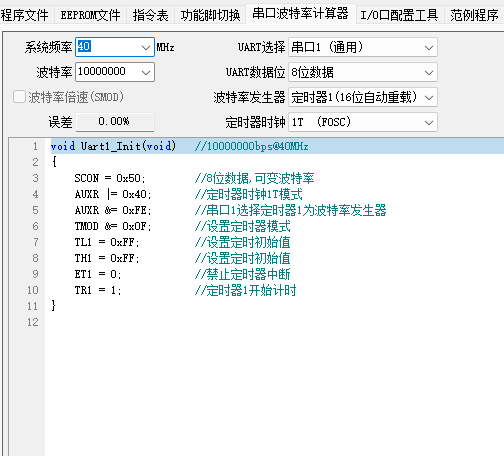
Task: Click the line TMOD &= 0x0F;
Action: coord(113,226)
